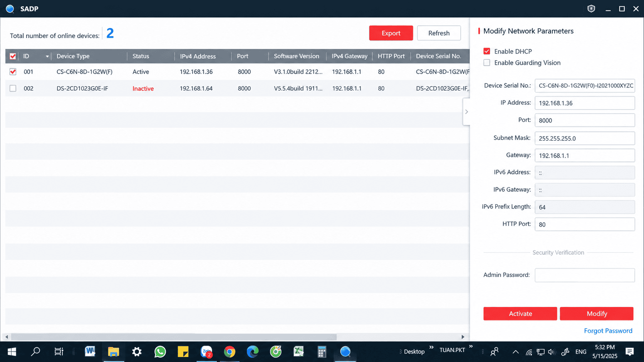The height and width of the screenshot is (362, 644).
Task: Open Windows Settings gear in taskbar
Action: click(137, 351)
